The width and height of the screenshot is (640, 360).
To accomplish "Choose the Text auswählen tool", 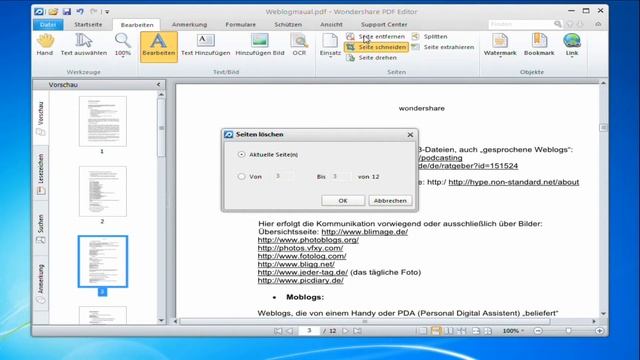I will [x=84, y=45].
